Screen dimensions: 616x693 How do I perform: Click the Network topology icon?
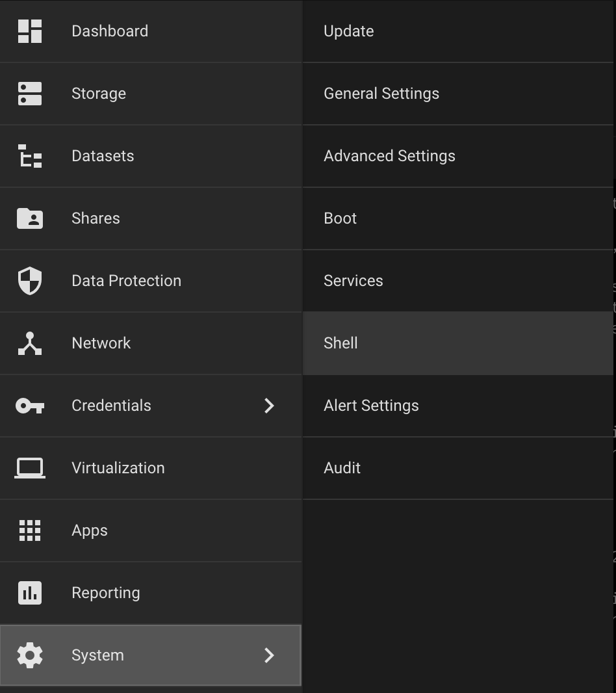30,343
